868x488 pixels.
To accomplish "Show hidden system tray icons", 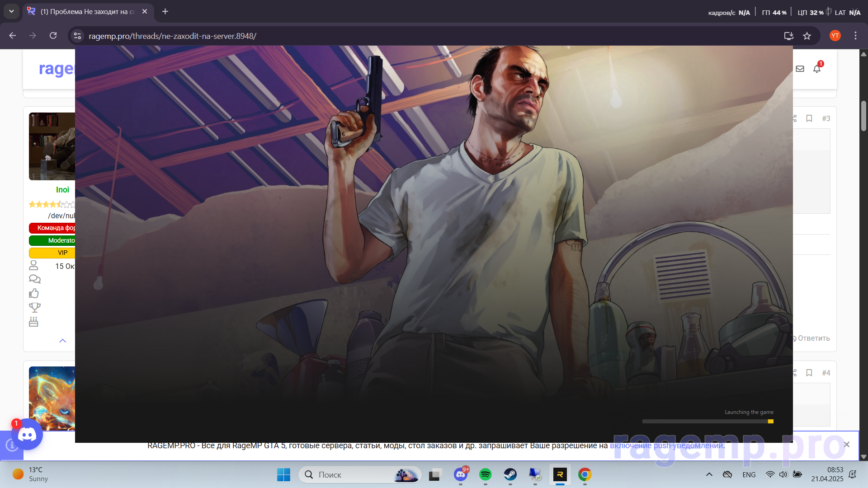I will (x=709, y=474).
